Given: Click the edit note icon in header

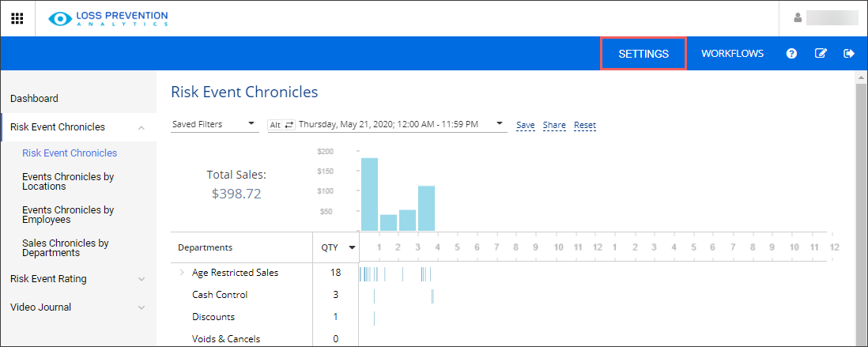Looking at the screenshot, I should [821, 54].
